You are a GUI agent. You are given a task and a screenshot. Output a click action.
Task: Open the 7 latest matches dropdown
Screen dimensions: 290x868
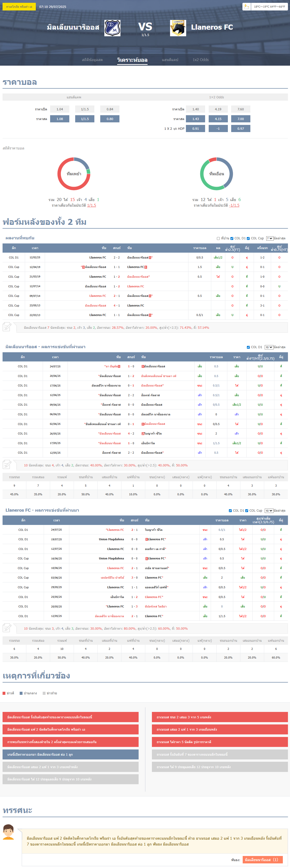click(x=270, y=238)
